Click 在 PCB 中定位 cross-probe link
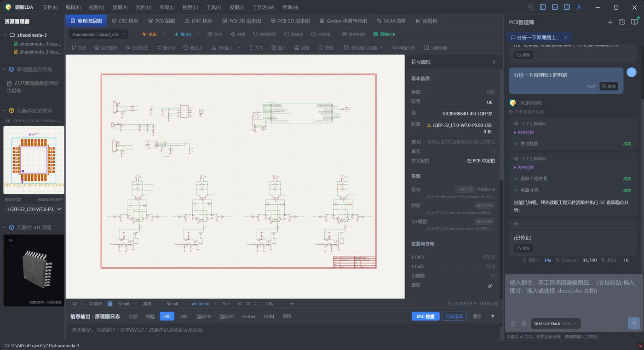The width and height of the screenshot is (644, 350). pyautogui.click(x=481, y=161)
